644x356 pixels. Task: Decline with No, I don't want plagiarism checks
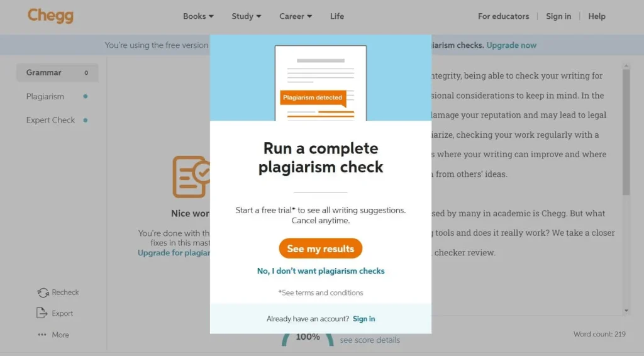point(321,271)
